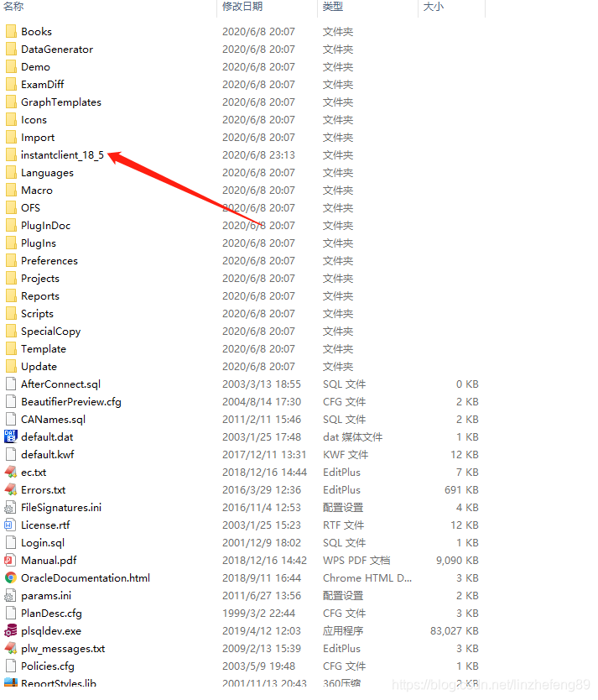Click the 9,090 KB size value
Screen dimensions: 598x700
coord(458,561)
